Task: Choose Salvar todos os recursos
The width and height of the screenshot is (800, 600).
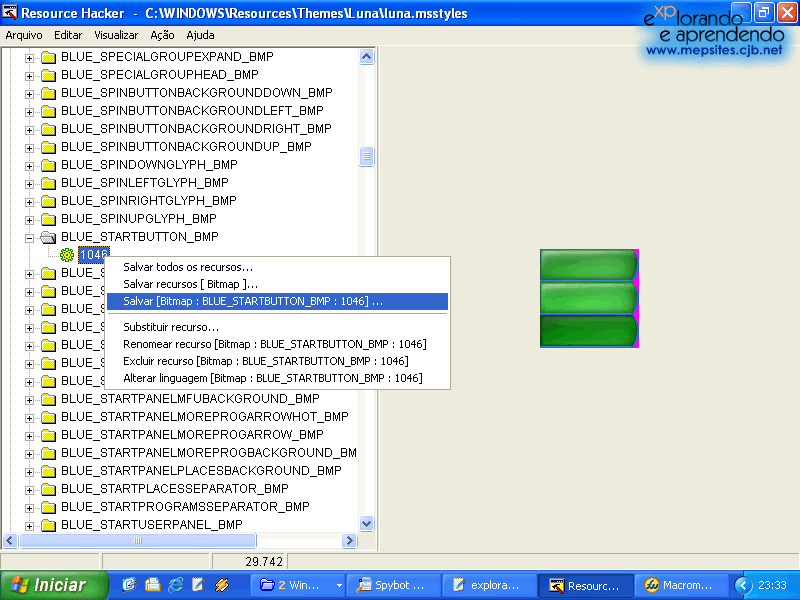Action: [278, 267]
